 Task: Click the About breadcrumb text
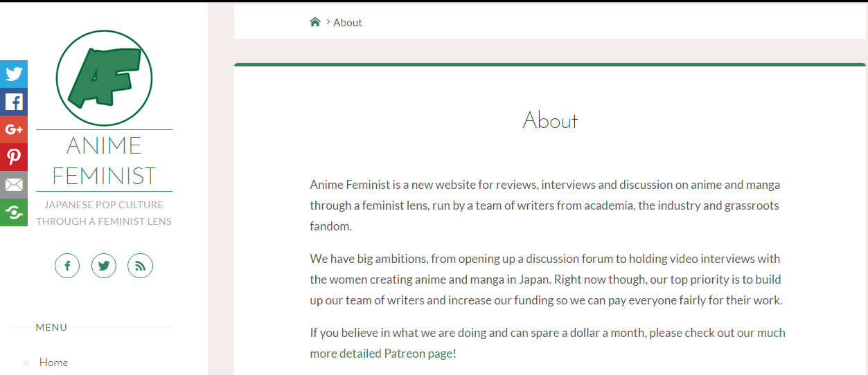348,23
